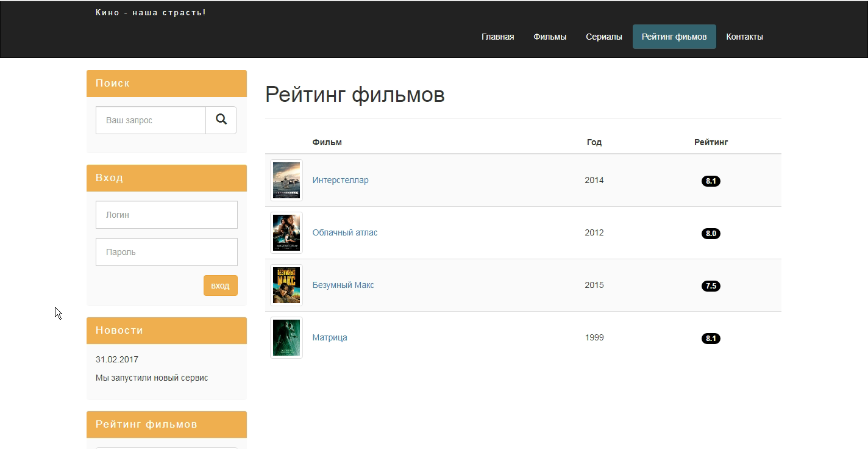
Task: Open the Интерстеллар movie link
Action: pos(340,180)
